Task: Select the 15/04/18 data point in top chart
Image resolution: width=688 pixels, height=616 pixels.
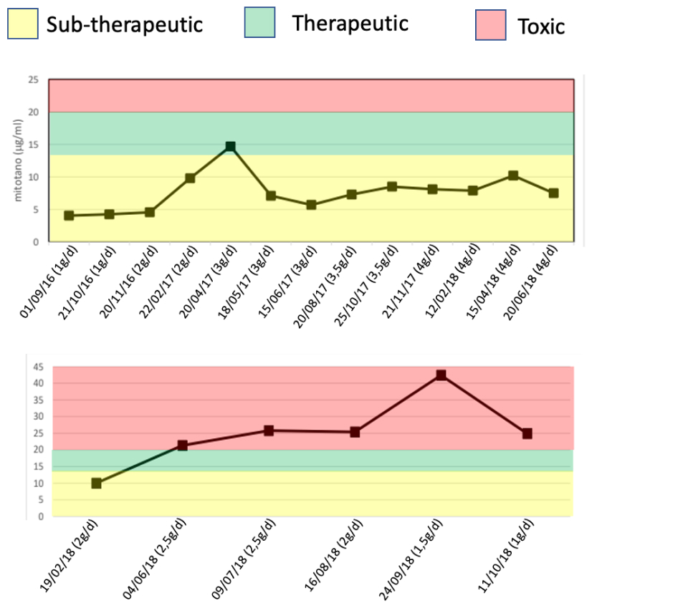Action: click(513, 175)
